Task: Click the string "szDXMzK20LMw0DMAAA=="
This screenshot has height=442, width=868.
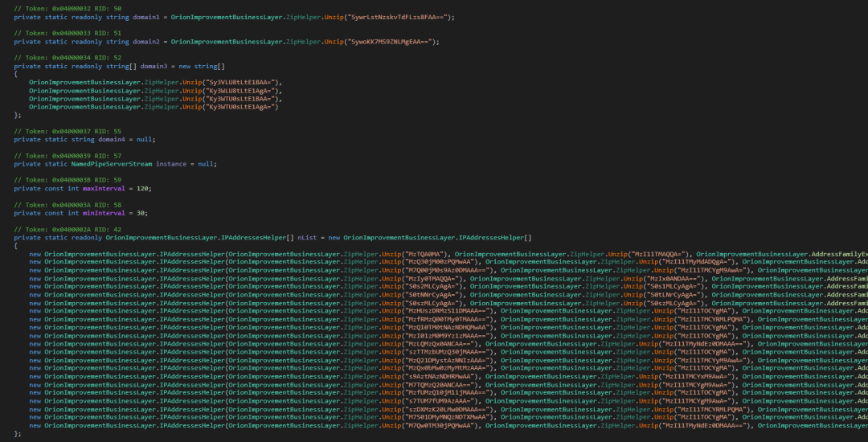Action: click(446, 409)
